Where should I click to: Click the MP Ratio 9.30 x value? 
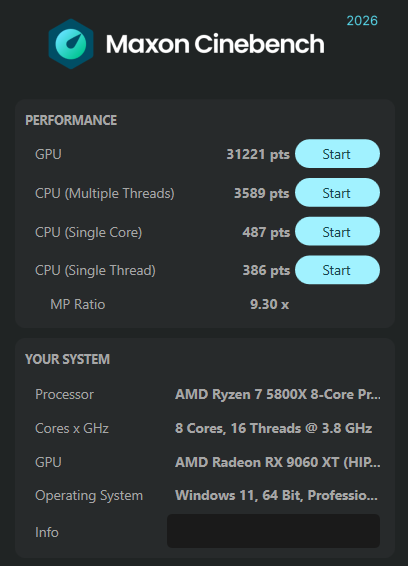269,304
